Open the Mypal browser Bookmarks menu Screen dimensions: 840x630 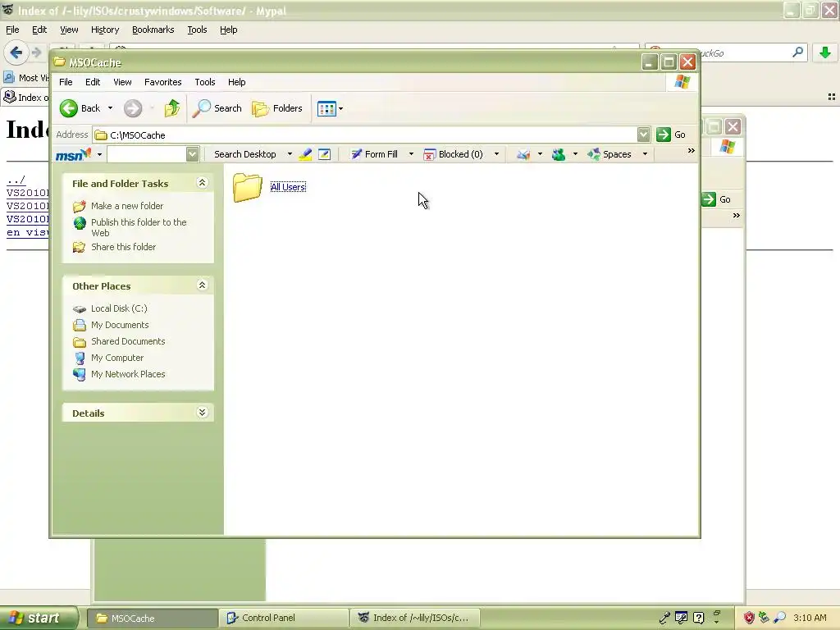click(153, 30)
